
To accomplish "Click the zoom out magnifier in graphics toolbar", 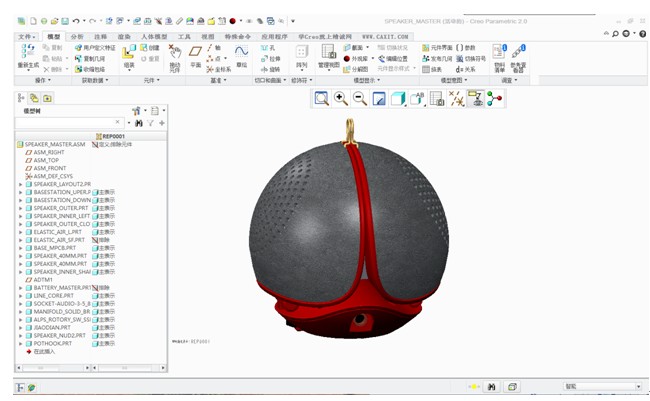I will coord(360,99).
